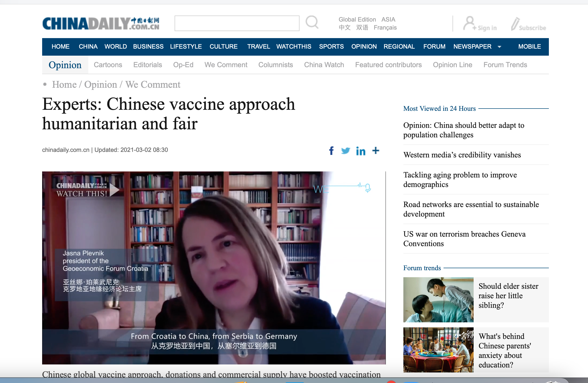Open 'Should elder sister raise her little sibling?'
This screenshot has width=588, height=383.
coord(508,296)
